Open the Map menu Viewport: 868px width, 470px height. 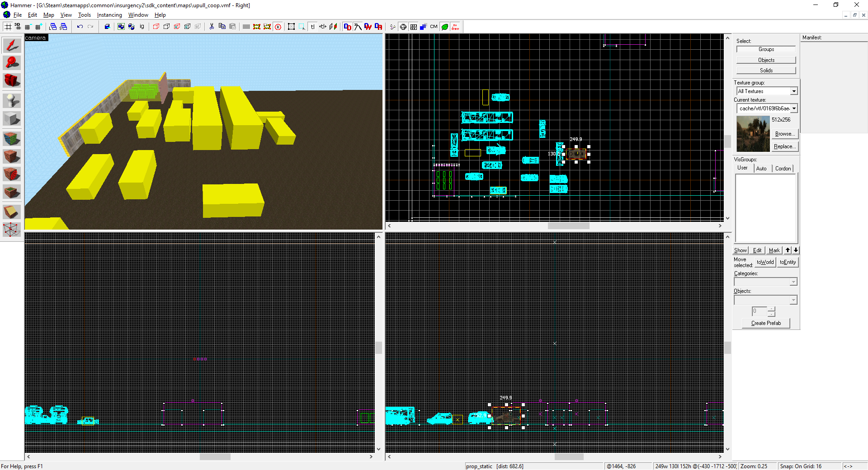click(48, 15)
